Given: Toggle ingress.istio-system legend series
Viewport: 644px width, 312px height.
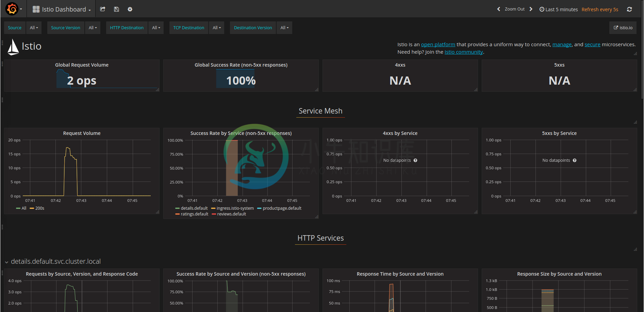Looking at the screenshot, I should coord(233,208).
